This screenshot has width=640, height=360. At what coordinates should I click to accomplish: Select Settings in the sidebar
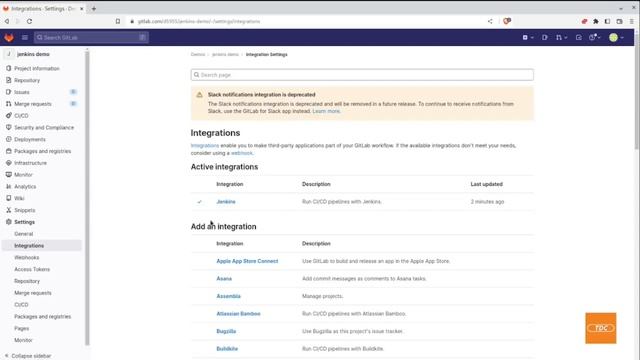(24, 222)
